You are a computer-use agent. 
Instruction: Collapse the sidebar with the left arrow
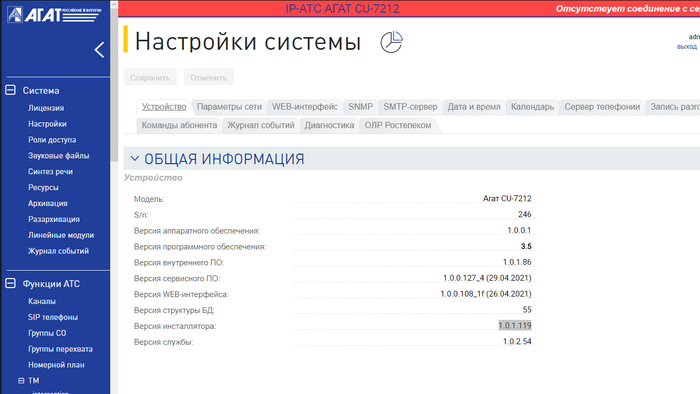pos(99,50)
